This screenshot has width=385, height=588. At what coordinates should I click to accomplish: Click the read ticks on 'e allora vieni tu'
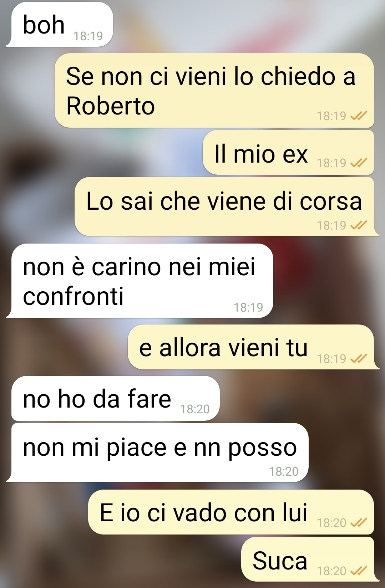[x=359, y=358]
